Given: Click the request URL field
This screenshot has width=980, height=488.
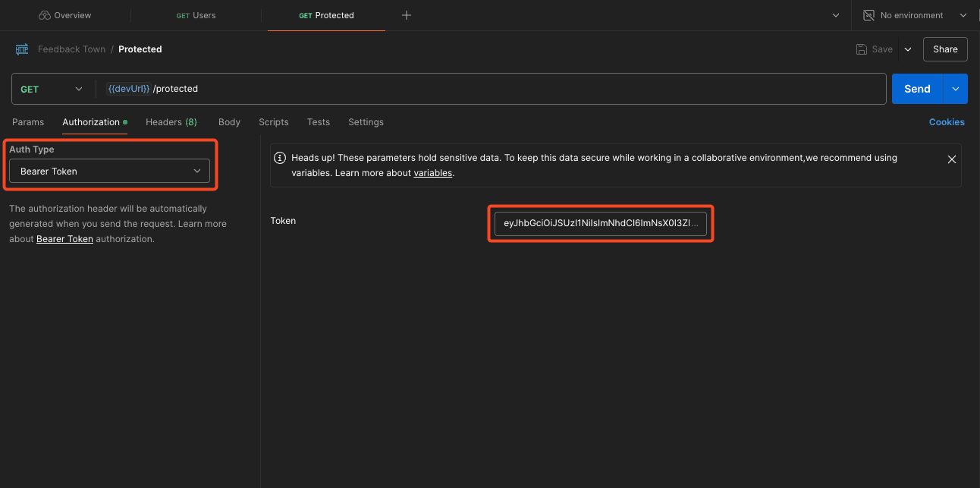Looking at the screenshot, I should pos(492,89).
